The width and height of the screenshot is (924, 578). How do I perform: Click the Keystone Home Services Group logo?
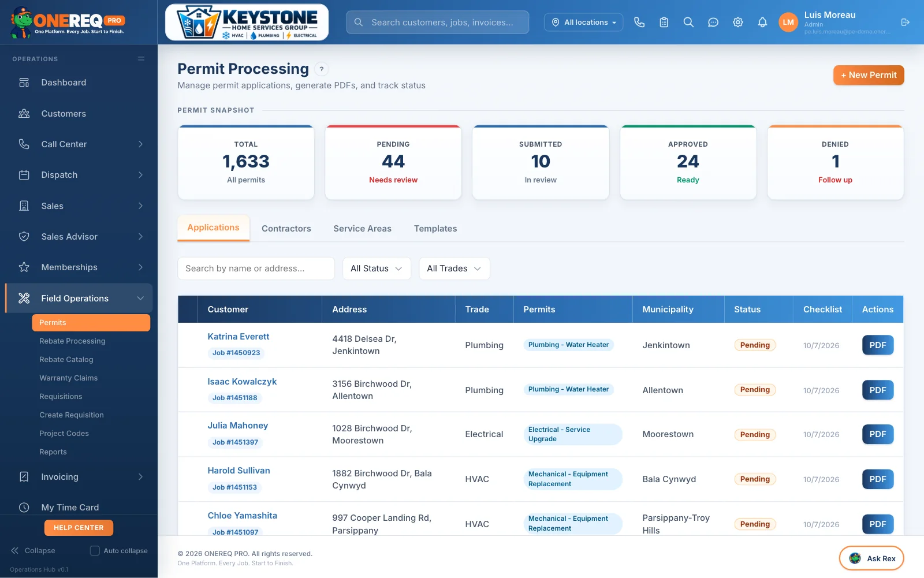point(247,23)
